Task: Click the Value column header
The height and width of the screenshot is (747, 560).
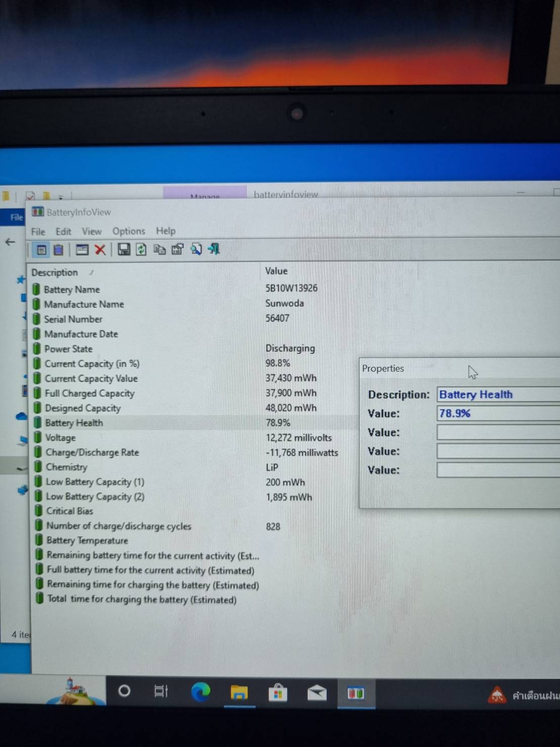Action: click(x=276, y=271)
